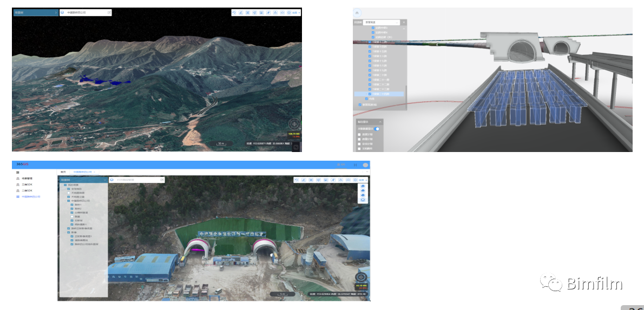Image resolution: width=644 pixels, height=310 pixels.
Task: Open the 目录树 project dropdown box
Action: [x=381, y=22]
